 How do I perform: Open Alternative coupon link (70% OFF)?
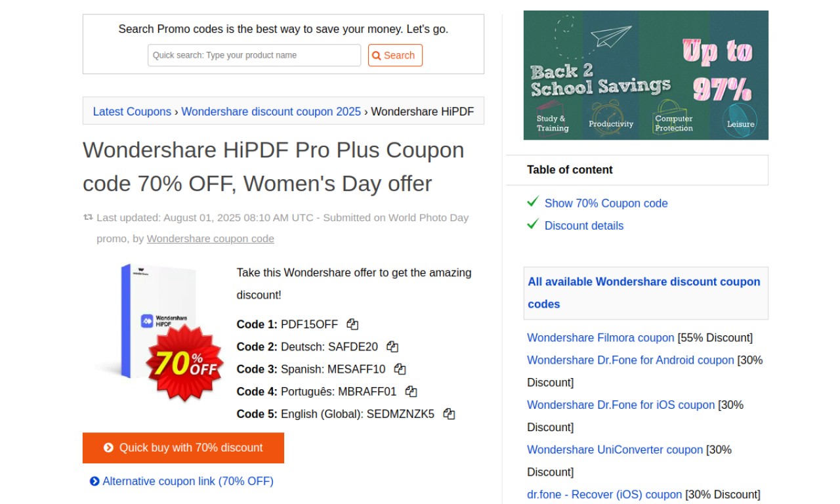click(x=182, y=481)
